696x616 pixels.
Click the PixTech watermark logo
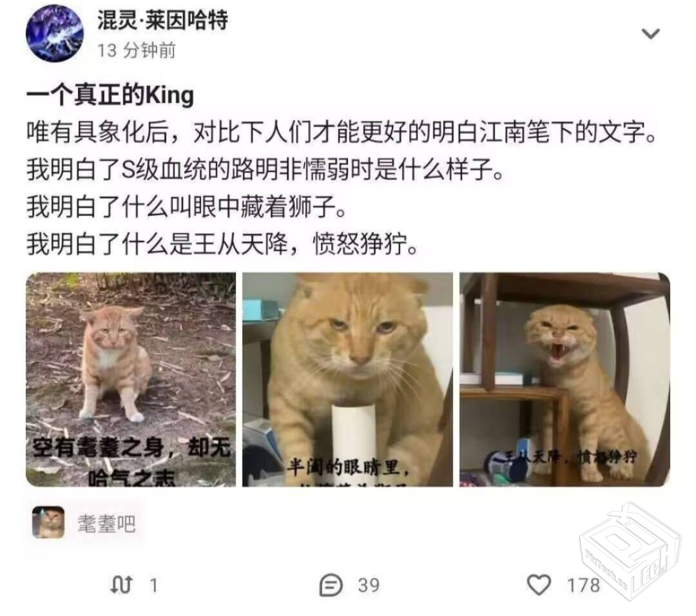[x=630, y=551]
